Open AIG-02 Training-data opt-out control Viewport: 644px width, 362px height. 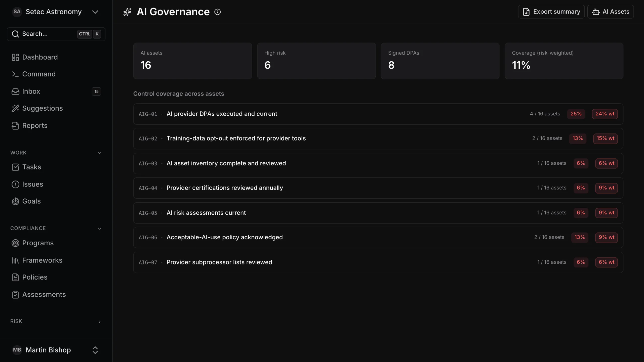point(378,139)
